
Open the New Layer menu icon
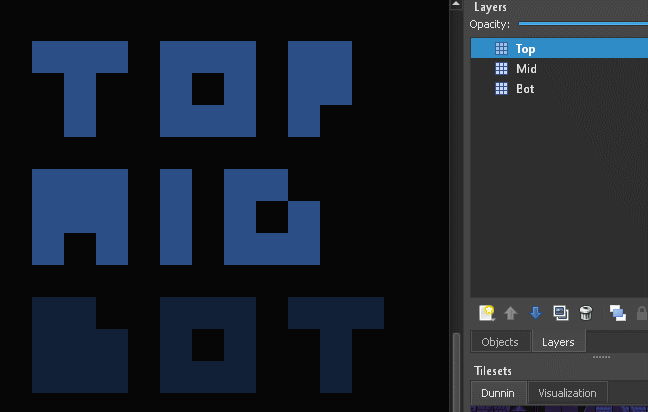pos(487,313)
